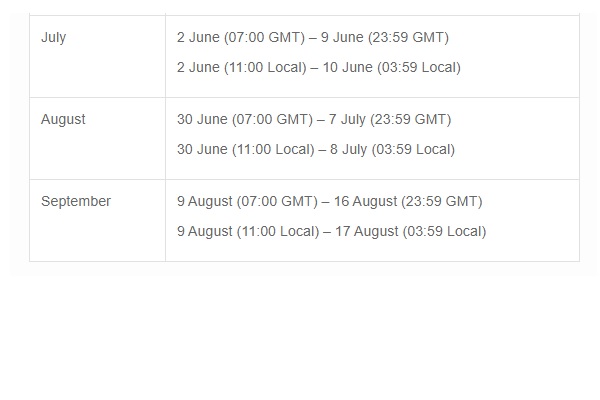Click the text '9 June (23:59 GMT)'
600x400 pixels.
(385, 38)
